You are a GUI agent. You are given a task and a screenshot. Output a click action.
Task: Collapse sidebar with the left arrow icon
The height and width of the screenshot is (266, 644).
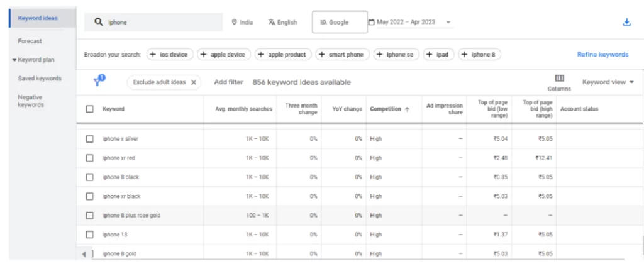[x=84, y=254]
